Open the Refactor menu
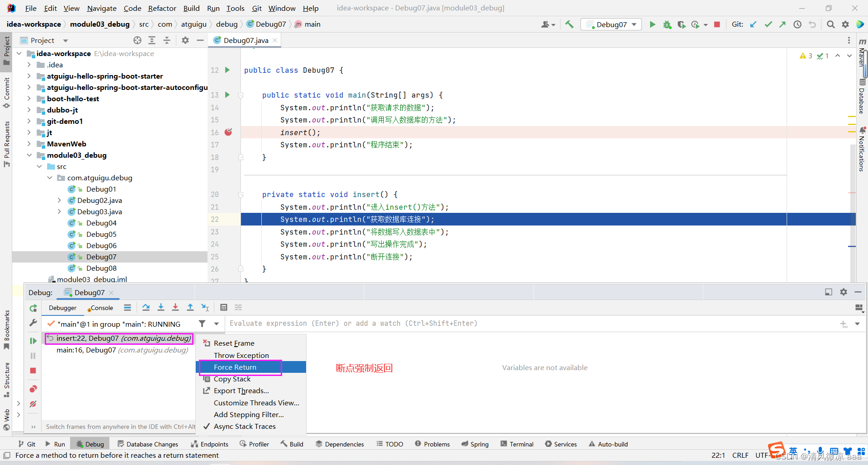The width and height of the screenshot is (868, 465). (x=162, y=8)
